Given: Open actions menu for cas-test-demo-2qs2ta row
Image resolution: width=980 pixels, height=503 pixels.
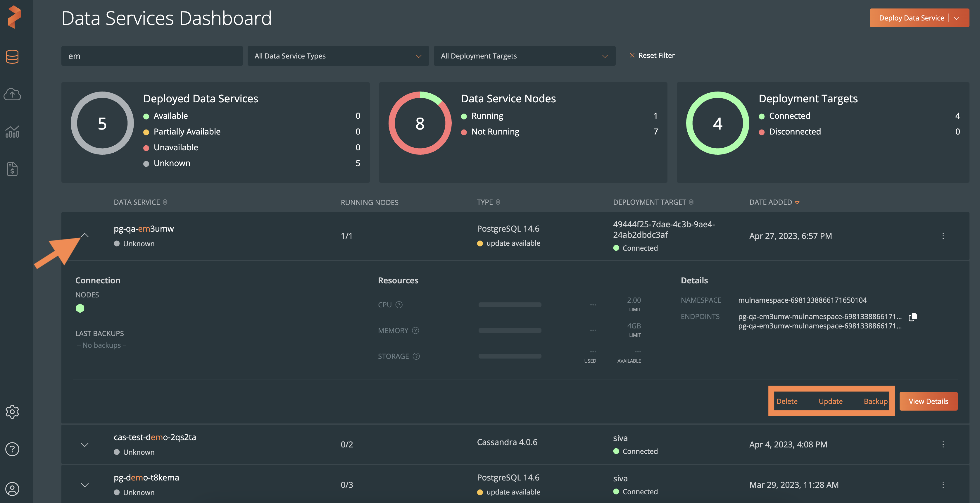Looking at the screenshot, I should pyautogui.click(x=943, y=445).
